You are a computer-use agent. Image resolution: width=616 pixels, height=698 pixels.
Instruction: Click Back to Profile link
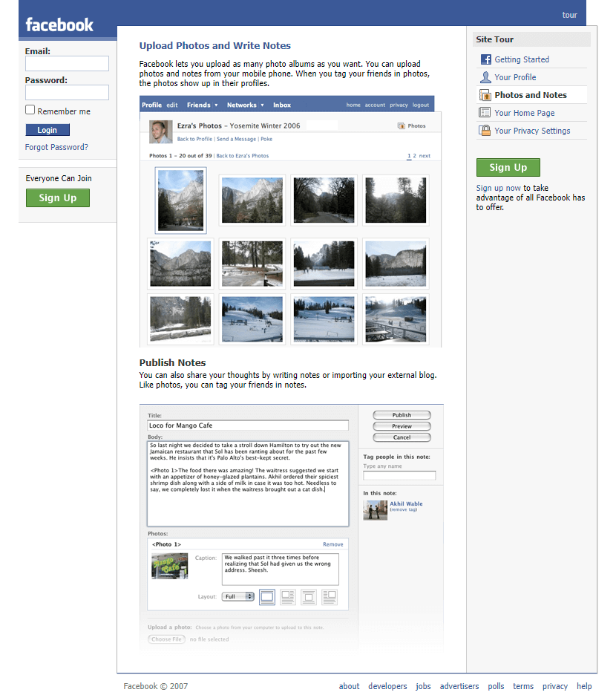(x=194, y=139)
